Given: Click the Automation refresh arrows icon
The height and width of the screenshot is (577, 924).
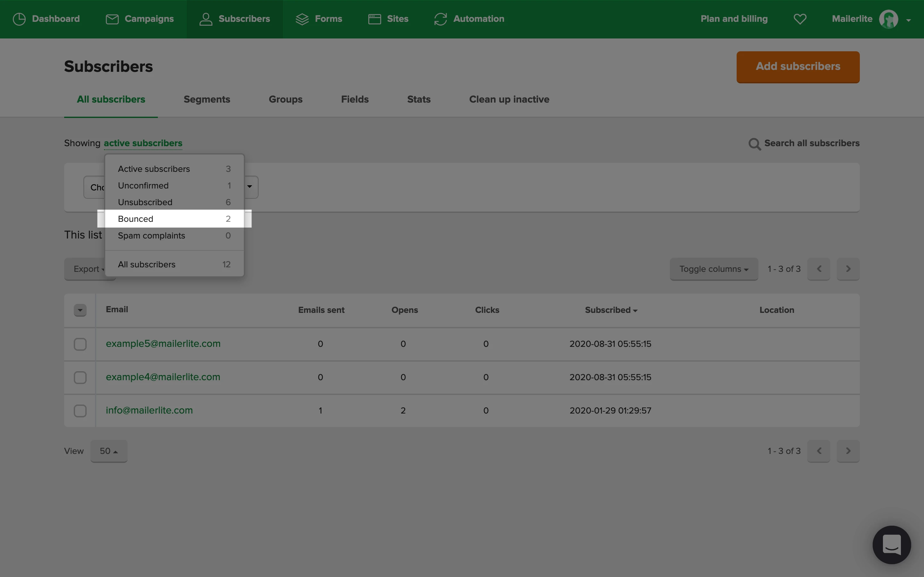Looking at the screenshot, I should (x=440, y=19).
